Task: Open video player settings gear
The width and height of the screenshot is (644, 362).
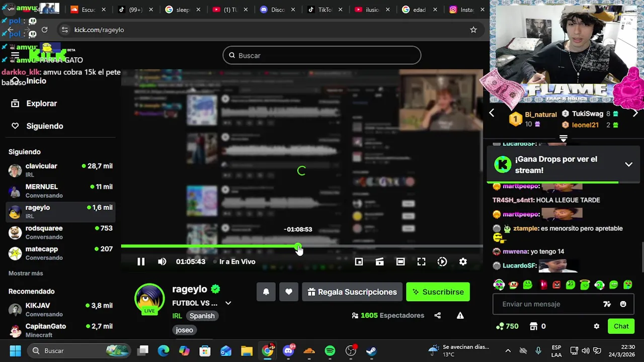Action: click(x=463, y=261)
